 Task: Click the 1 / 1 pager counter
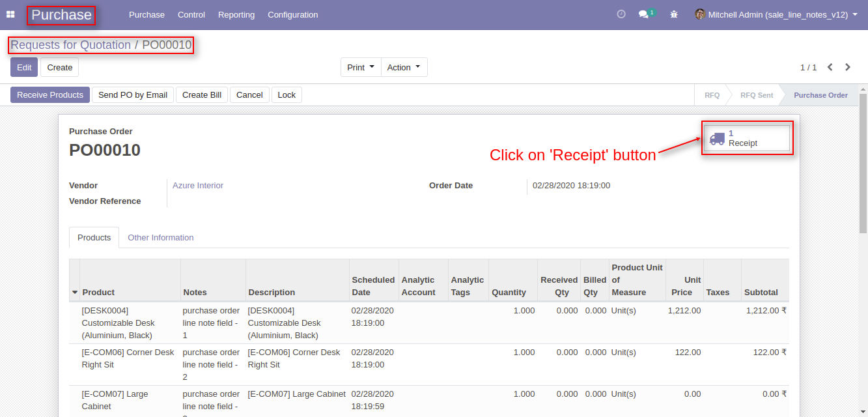pyautogui.click(x=808, y=67)
